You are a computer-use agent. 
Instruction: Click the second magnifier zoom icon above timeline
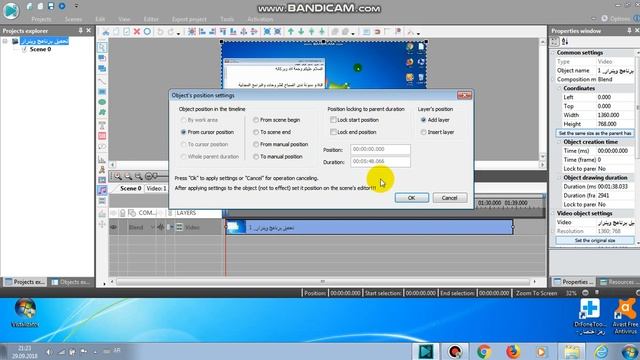click(x=128, y=176)
